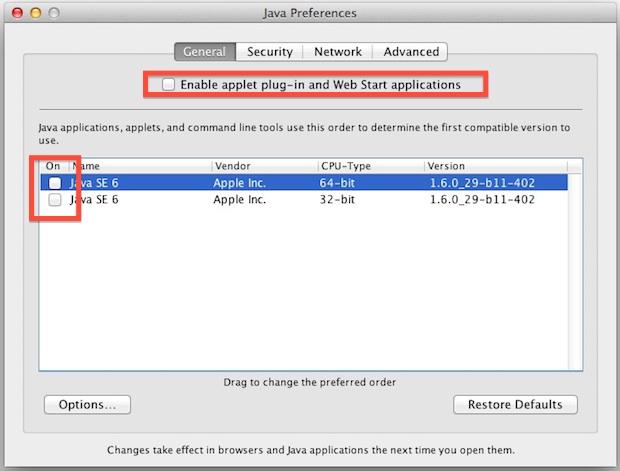Click version 1.6.0_29-b11-402 in the 64-bit row
Image resolution: width=620 pixels, height=471 pixels.
[482, 183]
